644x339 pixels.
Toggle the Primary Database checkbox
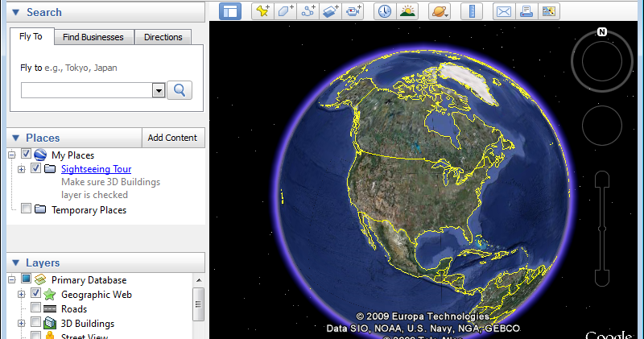point(26,279)
